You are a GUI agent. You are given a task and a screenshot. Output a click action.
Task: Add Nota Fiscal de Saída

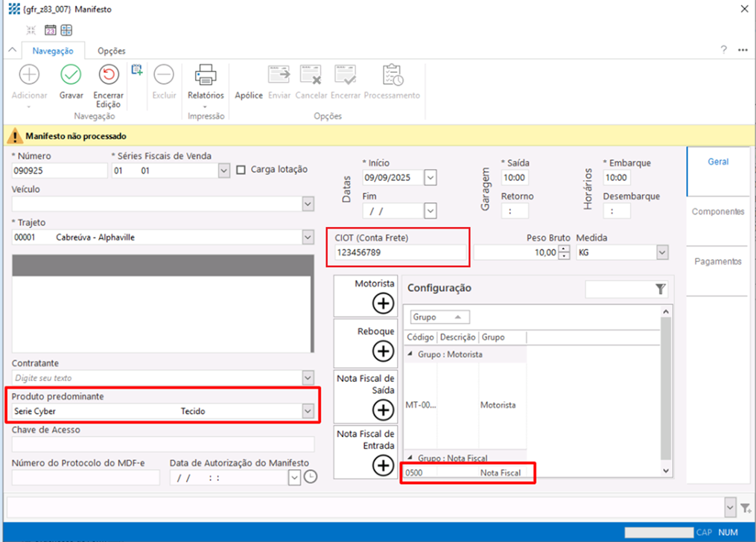(x=383, y=409)
